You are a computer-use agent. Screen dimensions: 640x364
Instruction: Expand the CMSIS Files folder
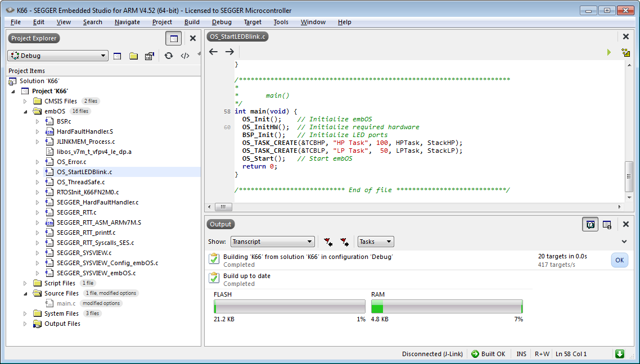(25, 101)
